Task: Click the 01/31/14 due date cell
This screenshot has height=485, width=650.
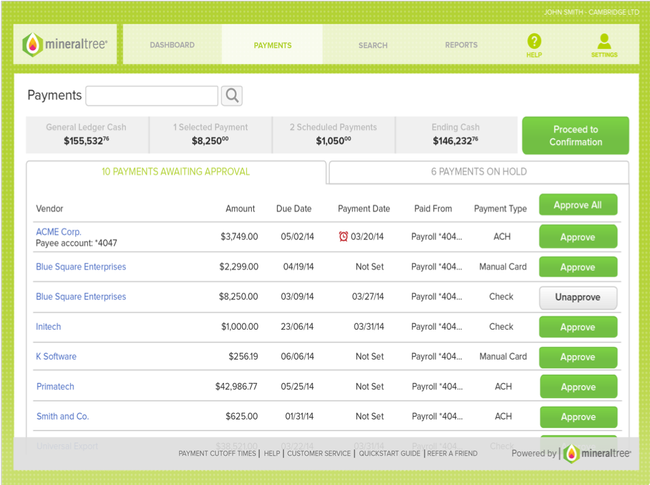Action: pyautogui.click(x=299, y=416)
